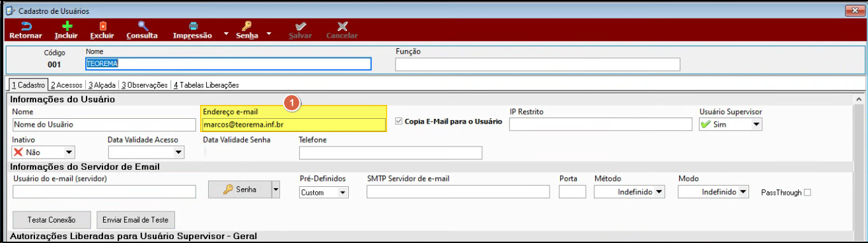Click the Telefone input field

point(390,153)
